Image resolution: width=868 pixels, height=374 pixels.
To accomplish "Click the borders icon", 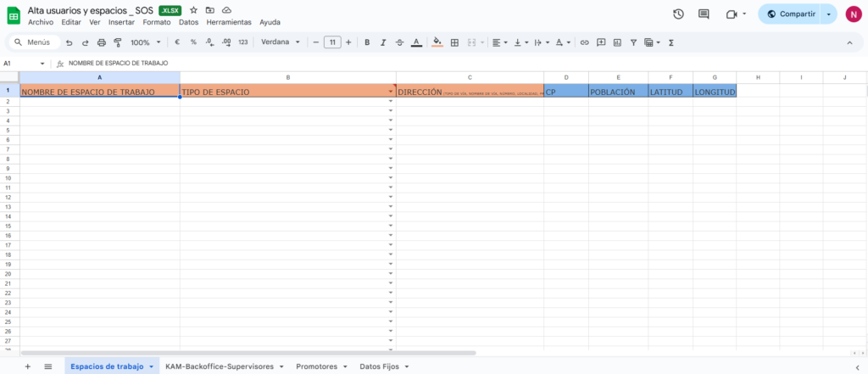I will 454,42.
